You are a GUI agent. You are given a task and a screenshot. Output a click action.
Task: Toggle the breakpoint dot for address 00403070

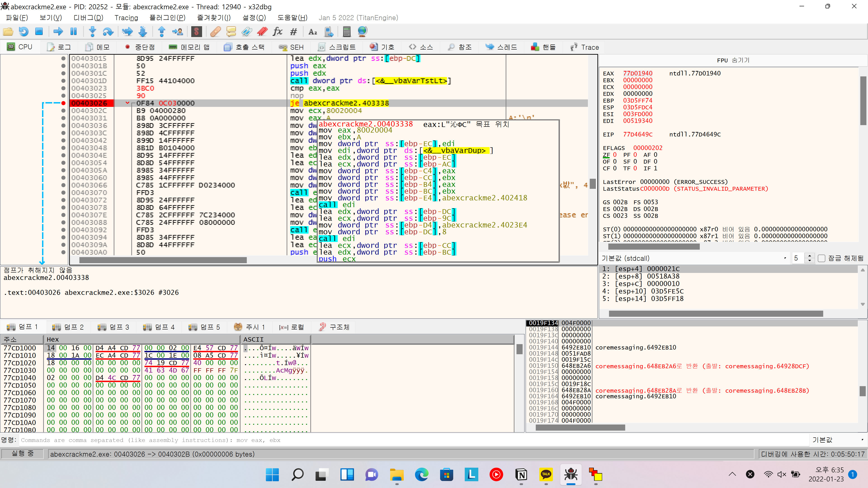point(63,193)
